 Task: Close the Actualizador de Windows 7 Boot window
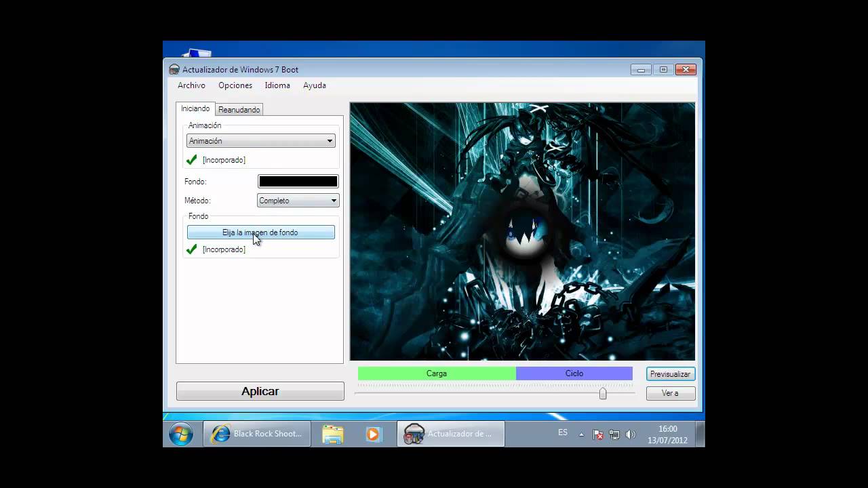tap(686, 70)
